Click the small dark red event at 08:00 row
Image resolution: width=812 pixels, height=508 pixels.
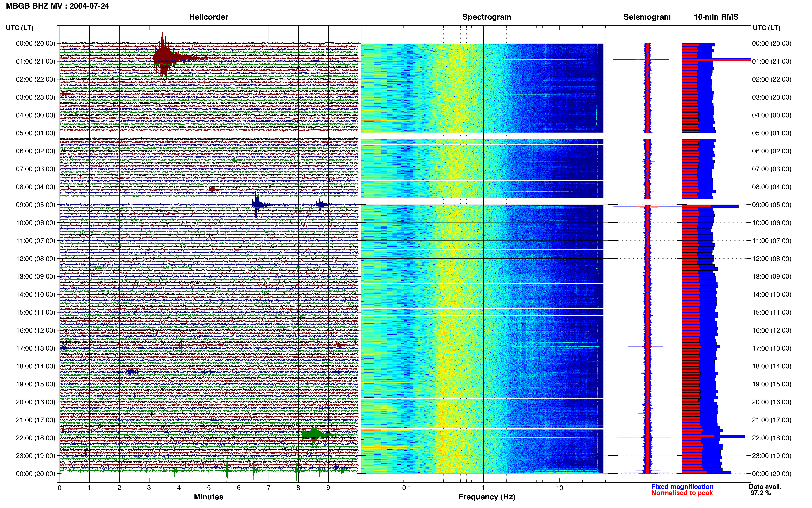(x=212, y=190)
